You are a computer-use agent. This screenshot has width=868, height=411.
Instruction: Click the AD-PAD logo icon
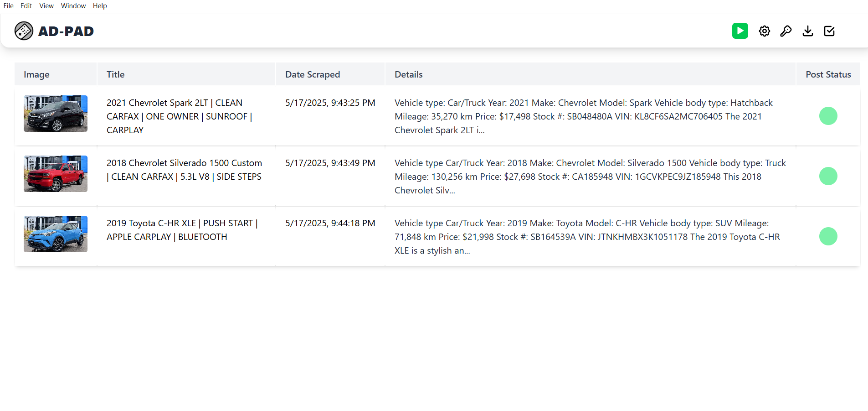[24, 31]
